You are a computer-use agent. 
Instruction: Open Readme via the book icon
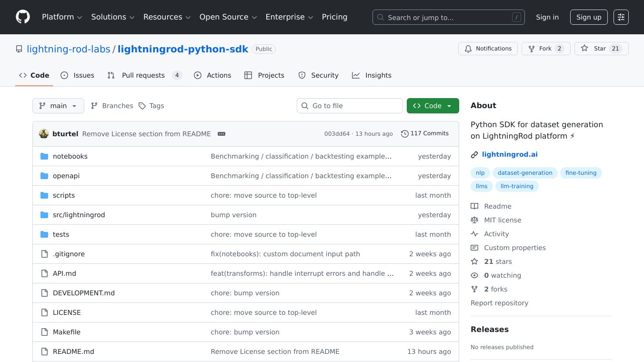click(x=474, y=206)
